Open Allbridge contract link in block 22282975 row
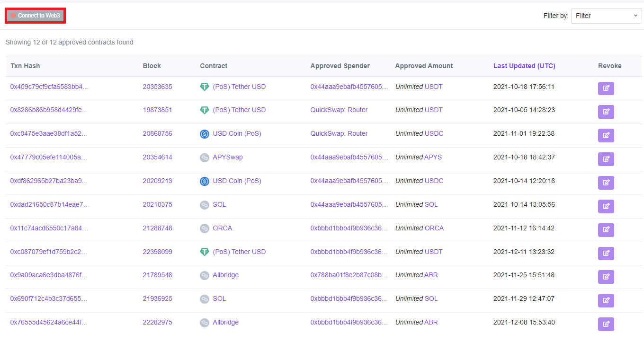644x342 pixels. [226, 322]
